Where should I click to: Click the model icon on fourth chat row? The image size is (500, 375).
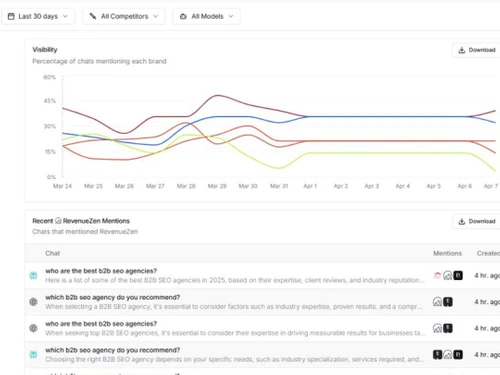[x=33, y=355]
